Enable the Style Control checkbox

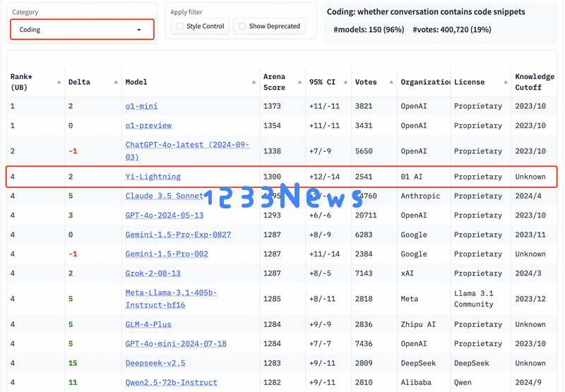click(x=180, y=26)
